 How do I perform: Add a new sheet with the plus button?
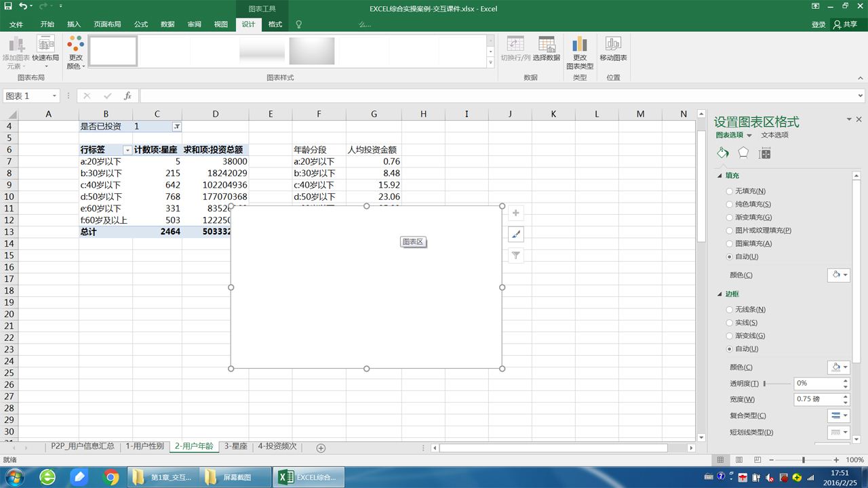tap(321, 447)
